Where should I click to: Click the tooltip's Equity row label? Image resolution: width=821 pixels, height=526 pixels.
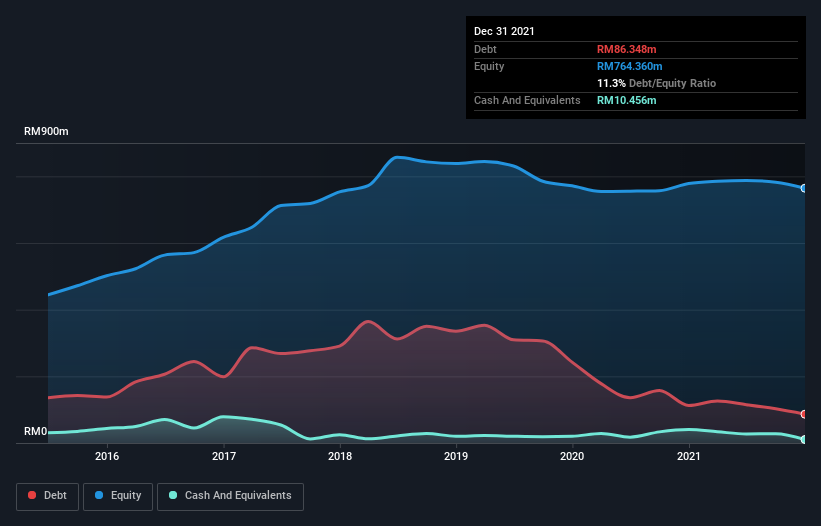click(x=489, y=66)
